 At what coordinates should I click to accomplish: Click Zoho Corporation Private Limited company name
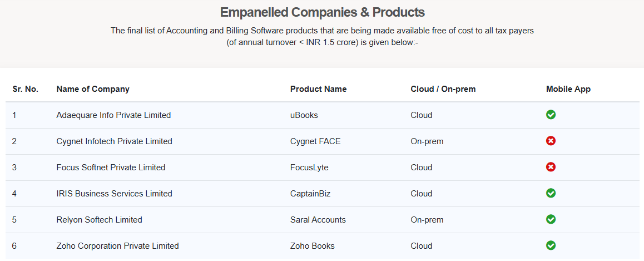pos(117,246)
